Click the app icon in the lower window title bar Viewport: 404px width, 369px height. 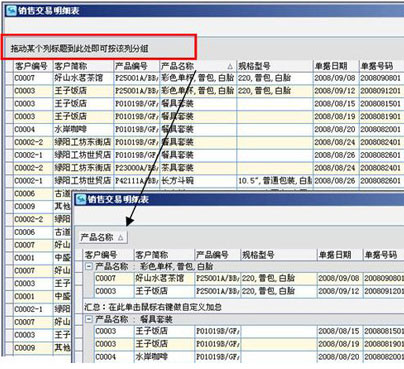click(81, 199)
